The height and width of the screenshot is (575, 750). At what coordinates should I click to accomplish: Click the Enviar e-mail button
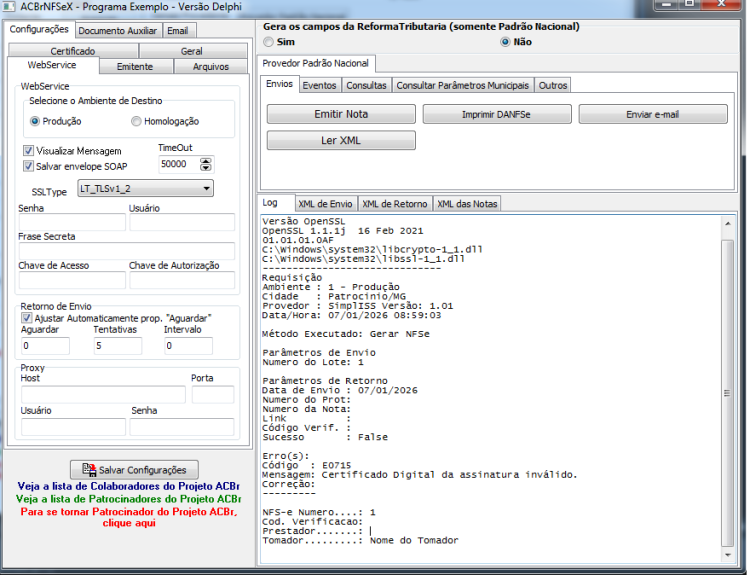653,114
